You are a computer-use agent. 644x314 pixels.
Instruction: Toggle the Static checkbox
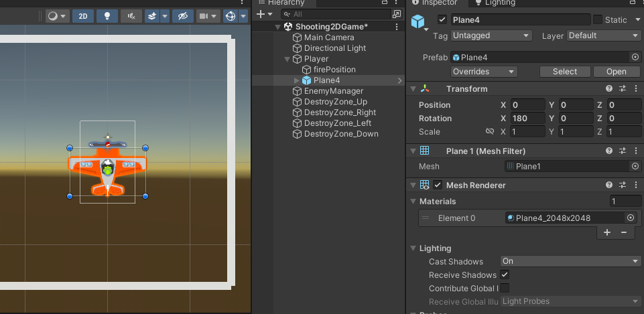coord(598,19)
